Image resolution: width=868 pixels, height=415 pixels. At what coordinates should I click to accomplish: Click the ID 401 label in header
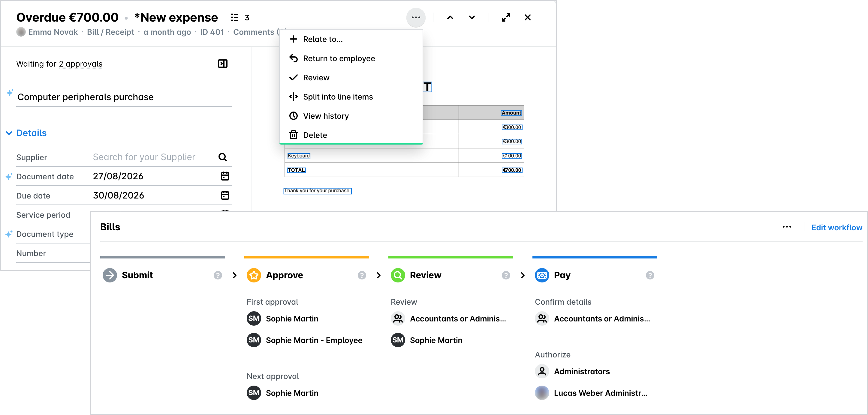tap(212, 32)
